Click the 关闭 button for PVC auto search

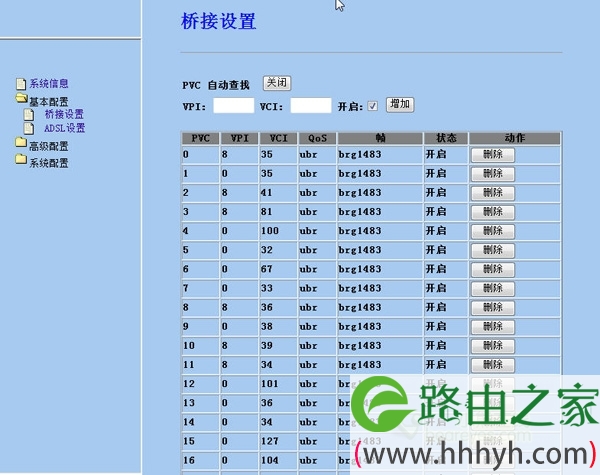point(277,83)
